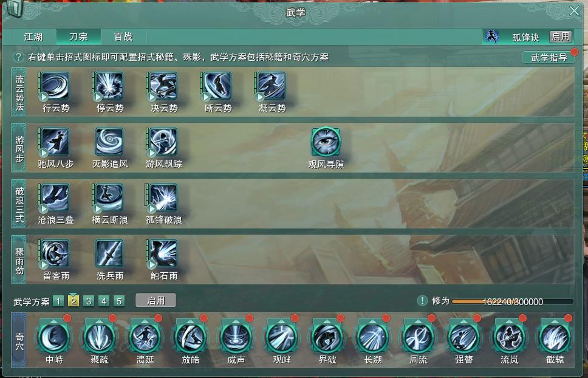The image size is (588, 378).
Task: Switch to the 江湖 tab
Action: pyautogui.click(x=33, y=36)
